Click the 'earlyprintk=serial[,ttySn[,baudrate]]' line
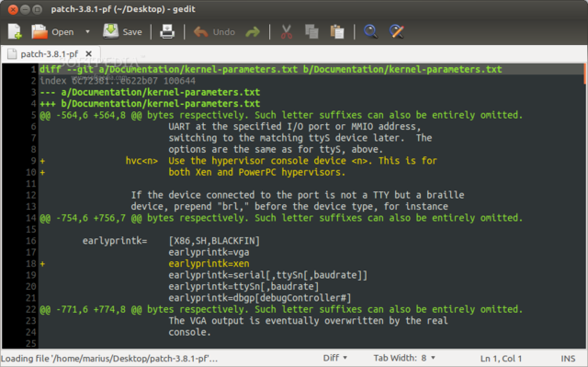The image size is (588, 367). click(x=267, y=275)
